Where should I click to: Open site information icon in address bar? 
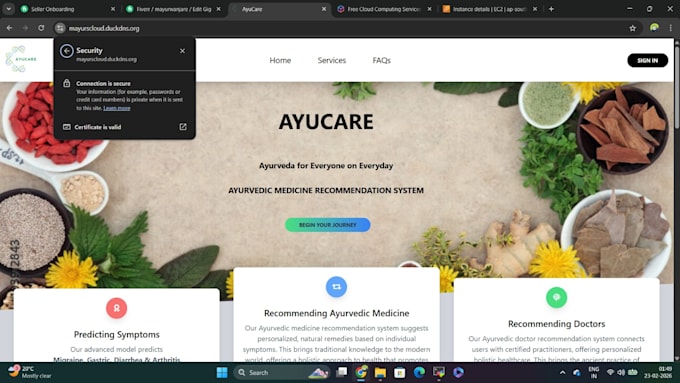[60, 28]
